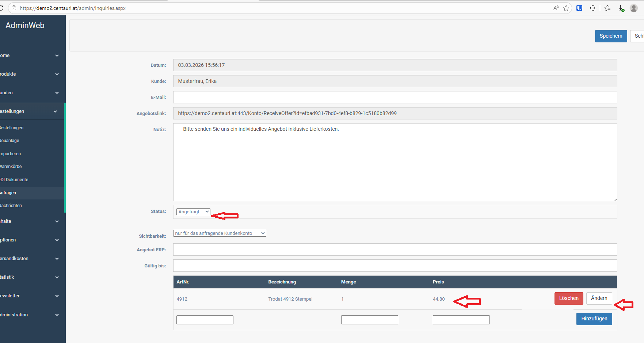Click the Datum field 03.03.2026 15:56:17
The height and width of the screenshot is (343, 644).
[x=395, y=65]
